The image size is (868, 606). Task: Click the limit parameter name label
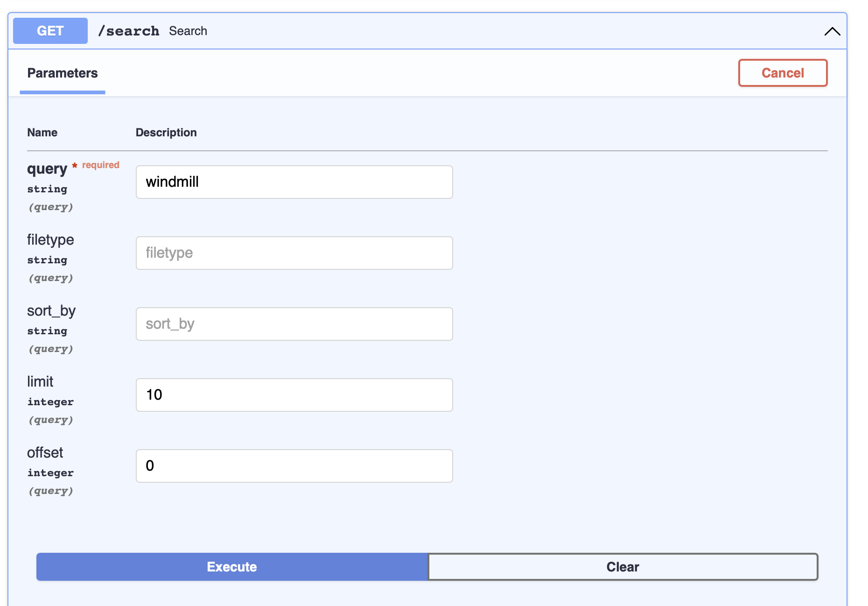40,382
